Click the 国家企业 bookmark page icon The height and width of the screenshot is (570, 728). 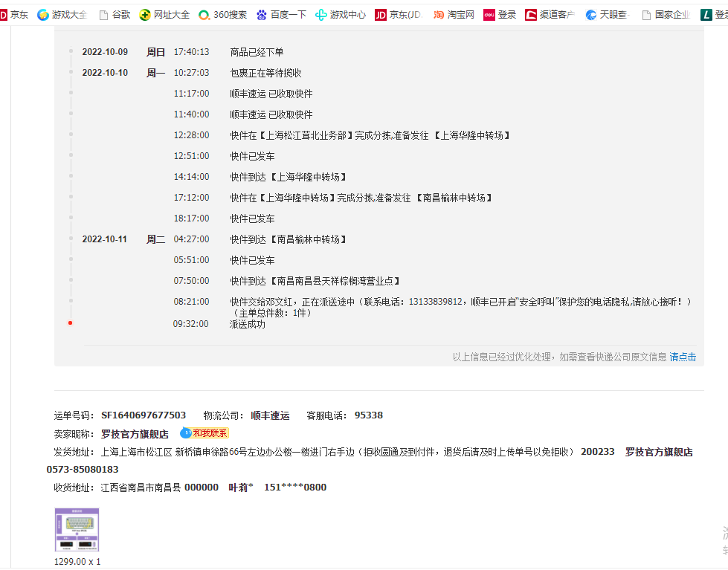point(645,15)
